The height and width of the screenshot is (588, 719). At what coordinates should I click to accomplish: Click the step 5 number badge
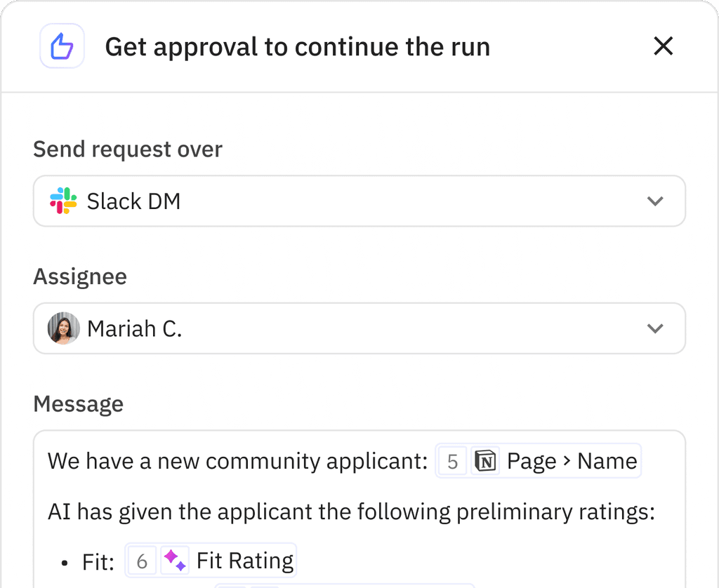(452, 462)
